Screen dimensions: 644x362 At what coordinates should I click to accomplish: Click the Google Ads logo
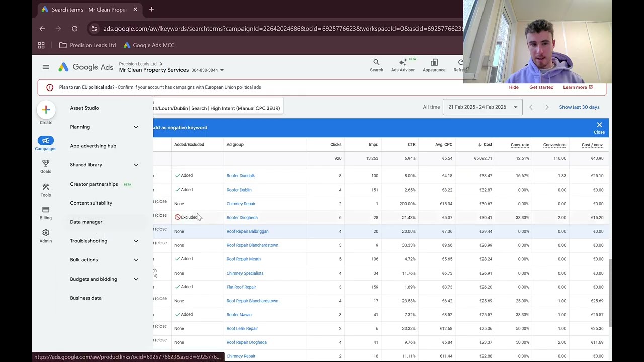(x=86, y=67)
